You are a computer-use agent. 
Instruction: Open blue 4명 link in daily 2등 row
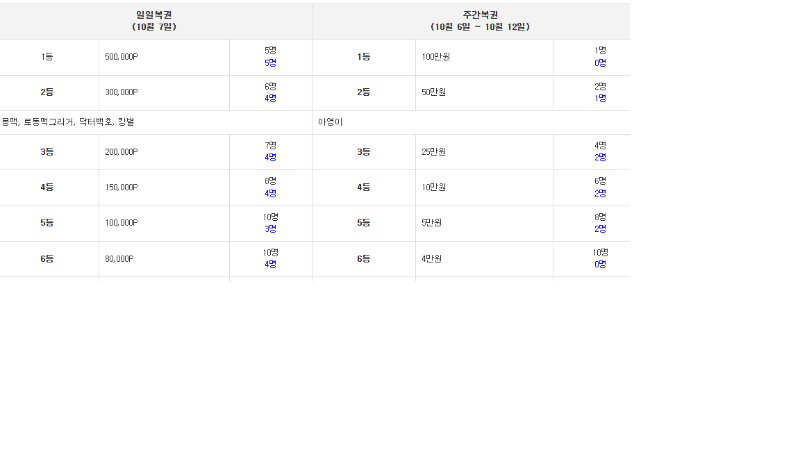click(270, 98)
